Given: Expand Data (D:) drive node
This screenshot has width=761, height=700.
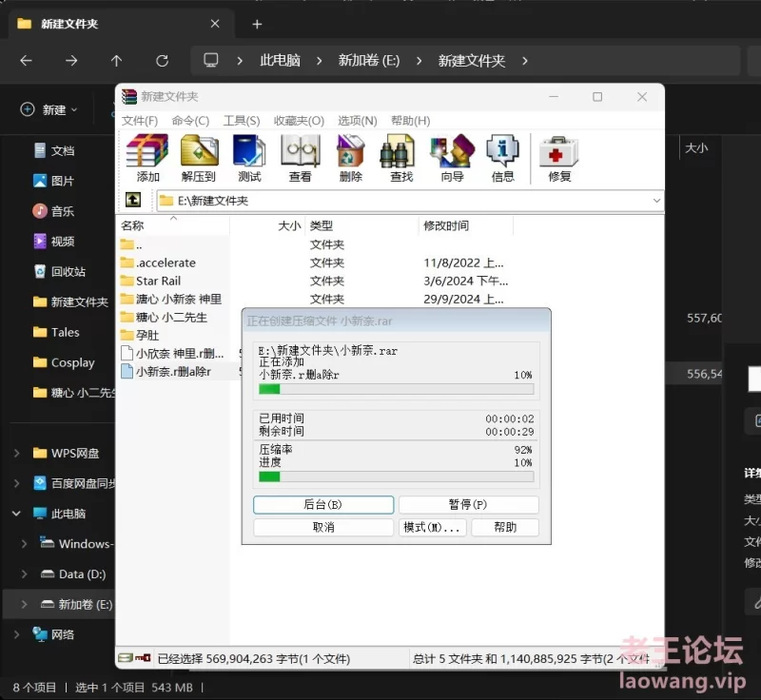Looking at the screenshot, I should pos(25,574).
